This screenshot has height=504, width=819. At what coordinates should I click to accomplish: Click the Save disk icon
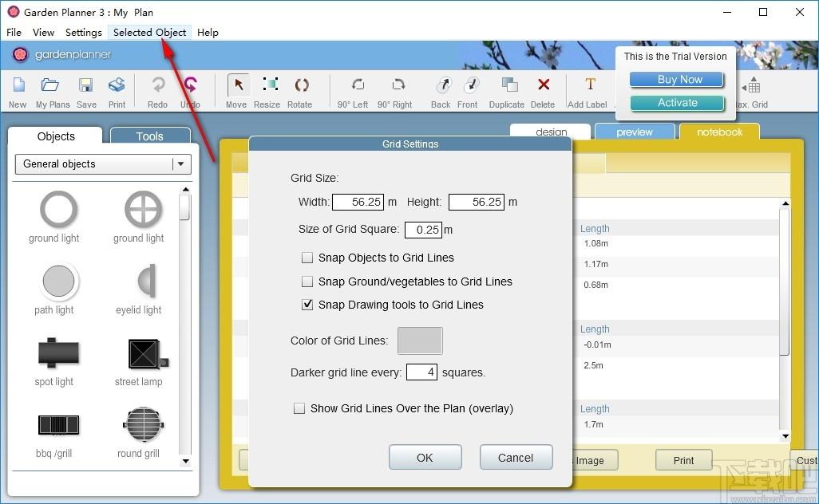point(85,85)
